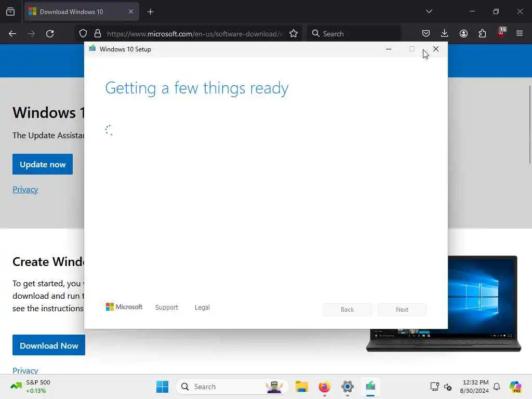
Task: Click the site security padlock icon
Action: point(98,34)
